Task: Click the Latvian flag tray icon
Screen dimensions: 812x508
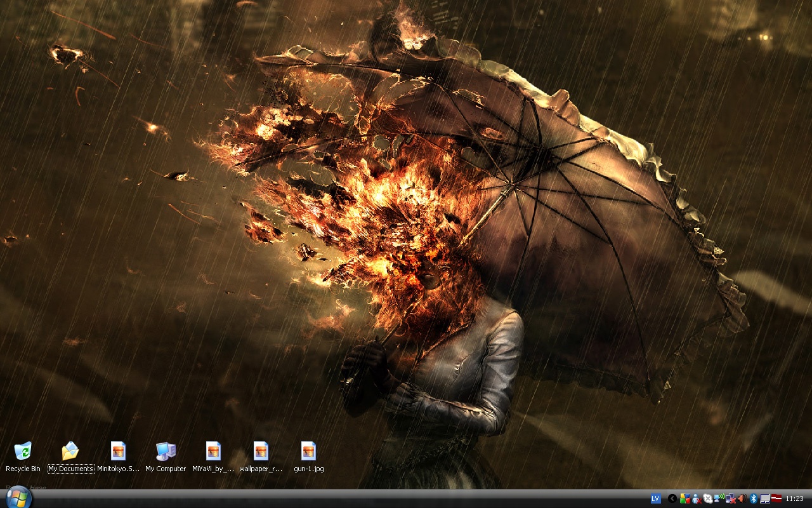Action: coord(776,498)
